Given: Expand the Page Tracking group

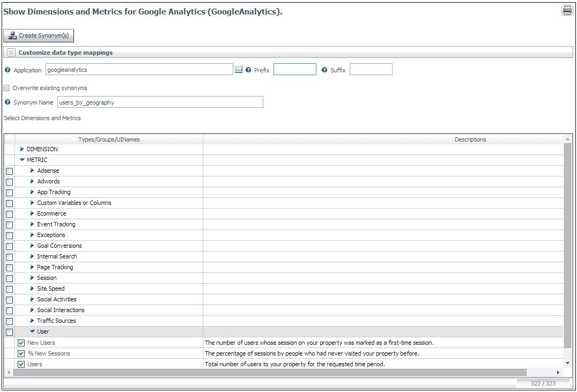Looking at the screenshot, I should point(32,267).
